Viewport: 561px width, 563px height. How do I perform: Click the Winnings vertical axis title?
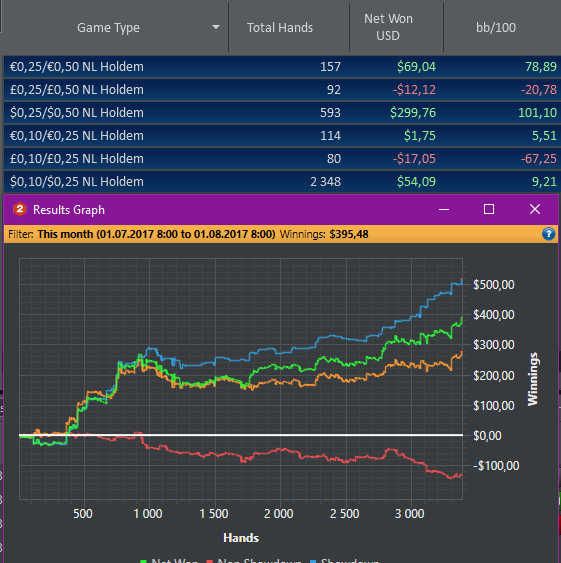pos(533,379)
